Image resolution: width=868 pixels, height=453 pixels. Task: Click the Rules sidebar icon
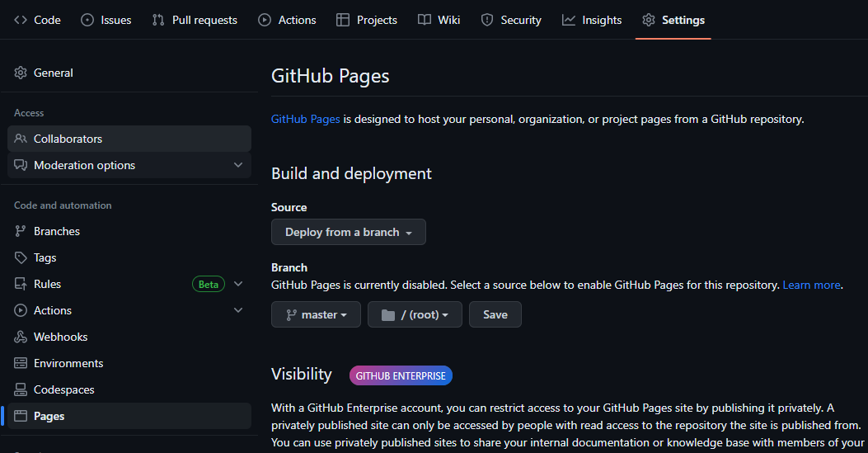click(x=21, y=284)
